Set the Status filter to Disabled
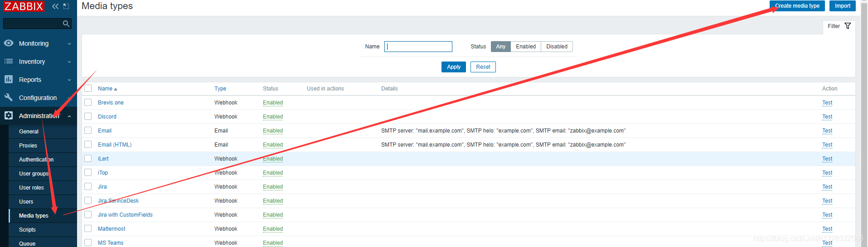This screenshot has width=868, height=247. [x=557, y=47]
